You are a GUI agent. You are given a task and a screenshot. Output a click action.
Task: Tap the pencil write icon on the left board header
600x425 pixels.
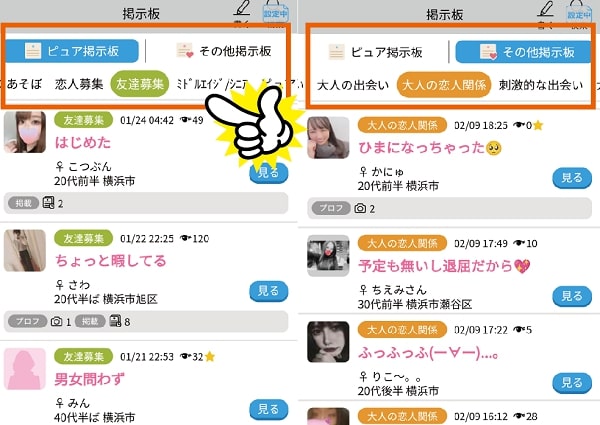coord(242,8)
